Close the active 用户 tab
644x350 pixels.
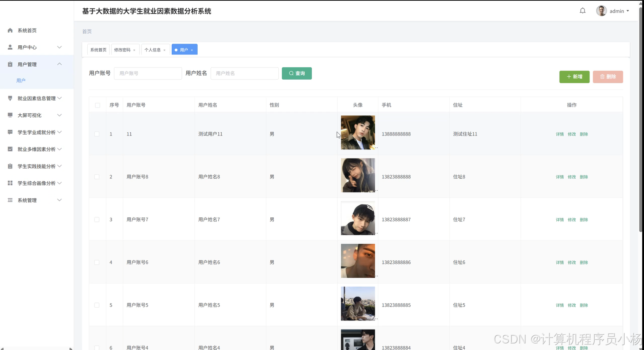tap(192, 50)
